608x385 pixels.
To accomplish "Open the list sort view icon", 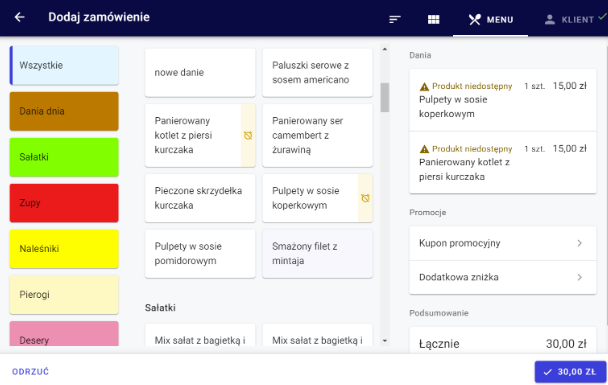I will (x=395, y=19).
